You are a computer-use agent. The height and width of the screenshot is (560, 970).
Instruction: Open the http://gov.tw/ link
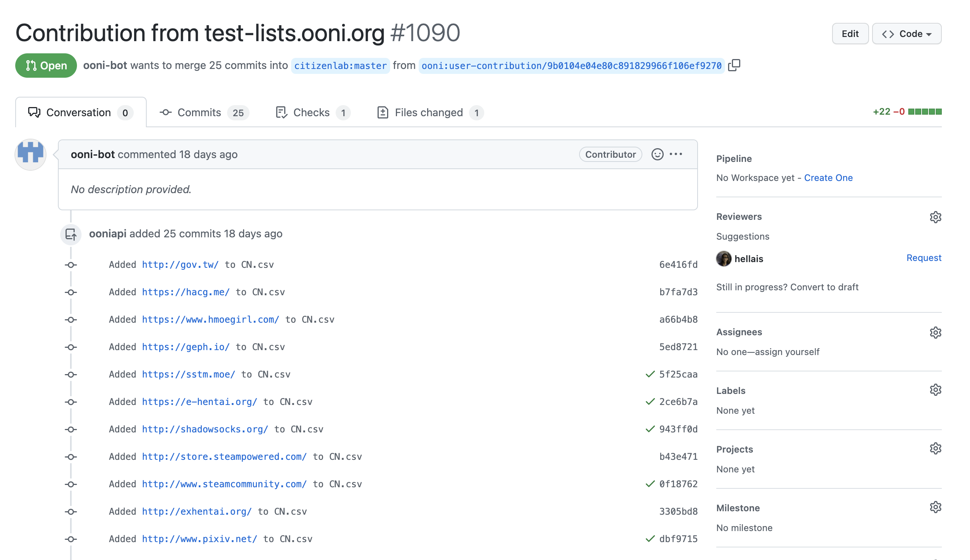pos(180,265)
